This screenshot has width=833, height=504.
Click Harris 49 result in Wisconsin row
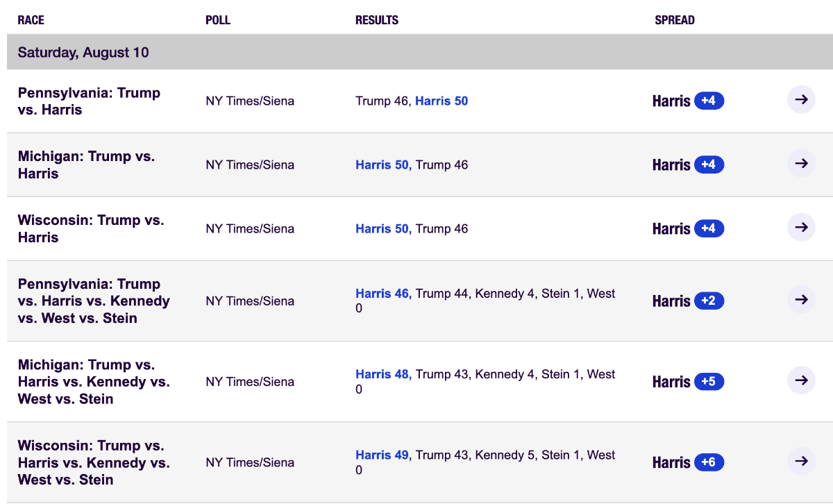click(383, 455)
